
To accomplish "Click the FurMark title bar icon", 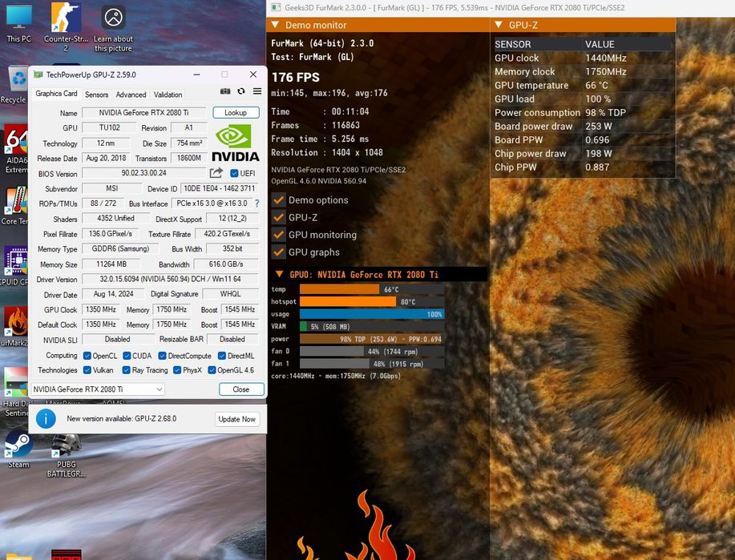I will [276, 7].
